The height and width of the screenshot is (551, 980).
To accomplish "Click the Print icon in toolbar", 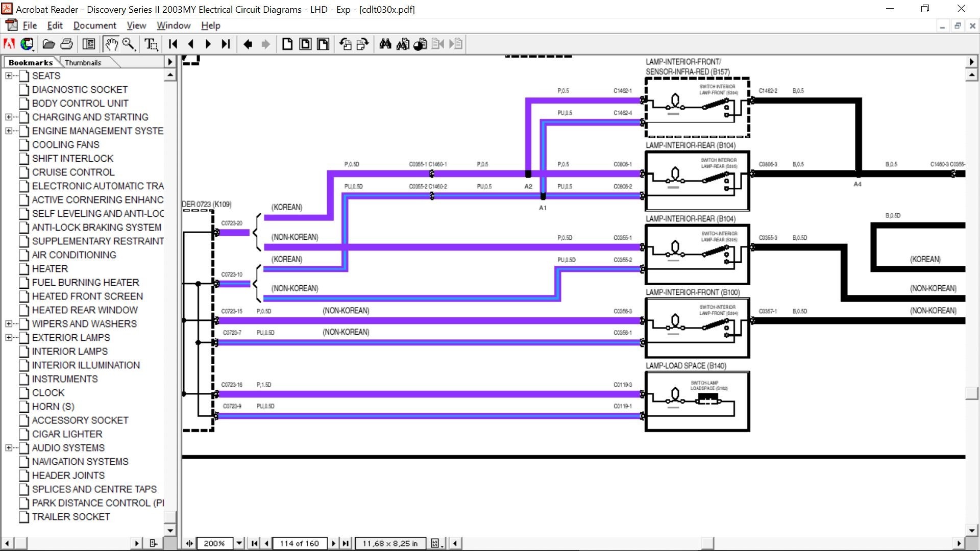I will [67, 44].
